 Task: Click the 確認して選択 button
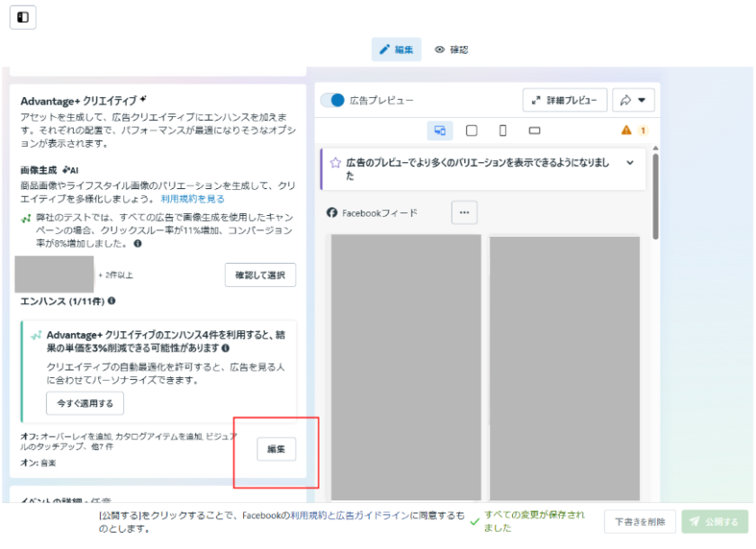(260, 274)
